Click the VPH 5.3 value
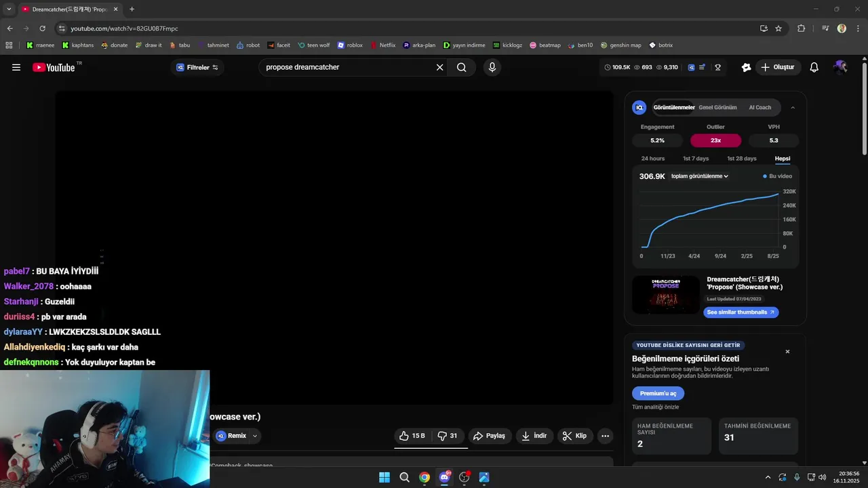This screenshot has height=488, width=868. click(774, 140)
